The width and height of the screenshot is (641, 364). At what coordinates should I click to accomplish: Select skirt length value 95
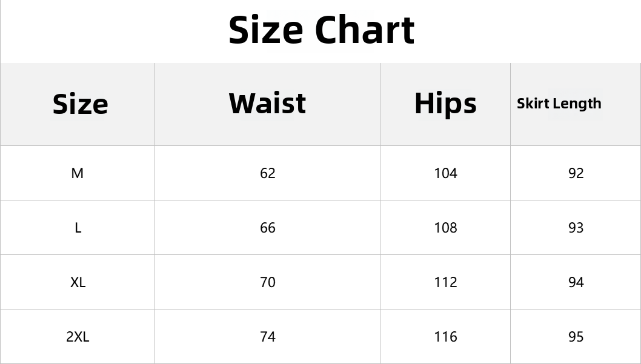click(576, 337)
